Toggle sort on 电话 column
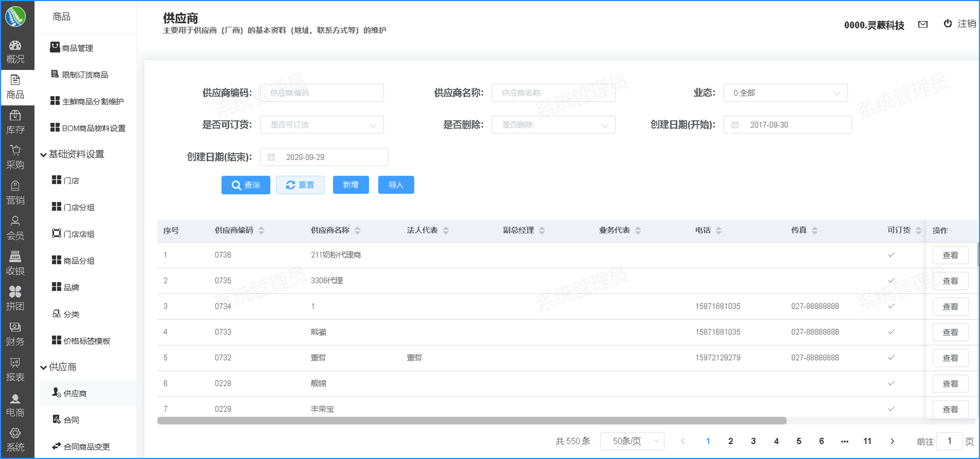This screenshot has width=980, height=459. tap(718, 231)
